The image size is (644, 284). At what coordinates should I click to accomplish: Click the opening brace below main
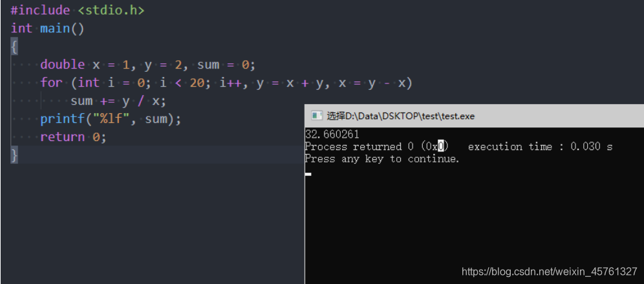point(14,47)
